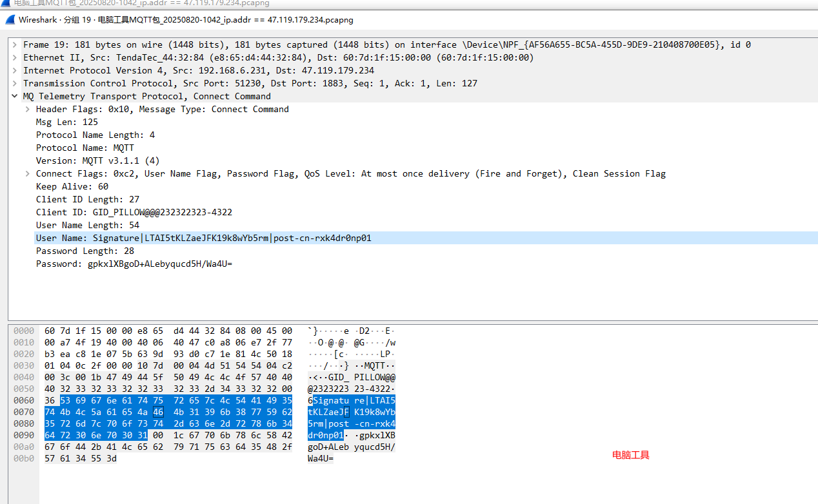
Task: Select the 'Protocol Name Length: 4' row
Action: point(95,135)
